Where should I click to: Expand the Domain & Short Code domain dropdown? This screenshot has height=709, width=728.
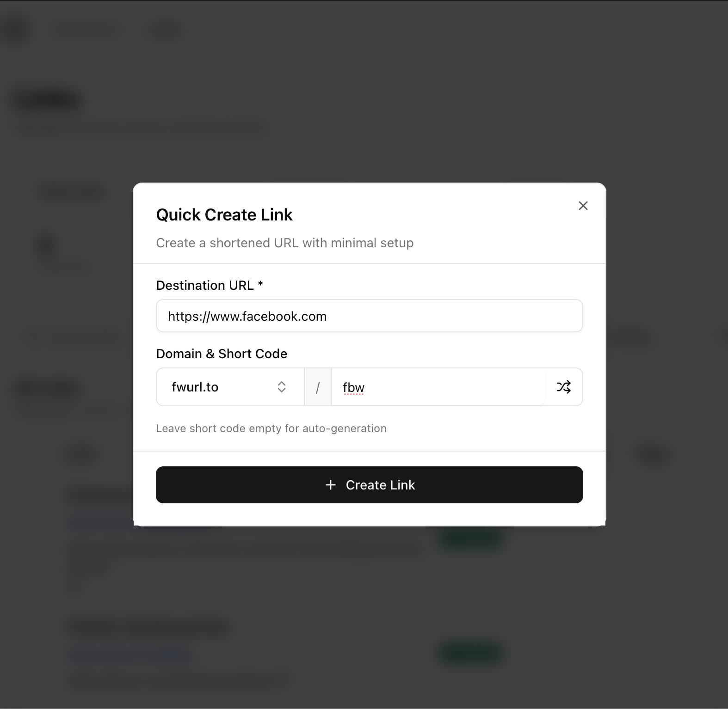click(230, 387)
